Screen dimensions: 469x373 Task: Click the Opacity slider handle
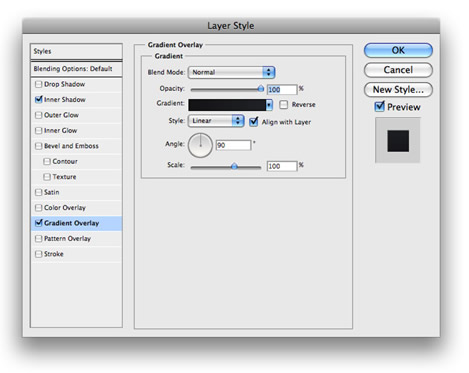261,89
